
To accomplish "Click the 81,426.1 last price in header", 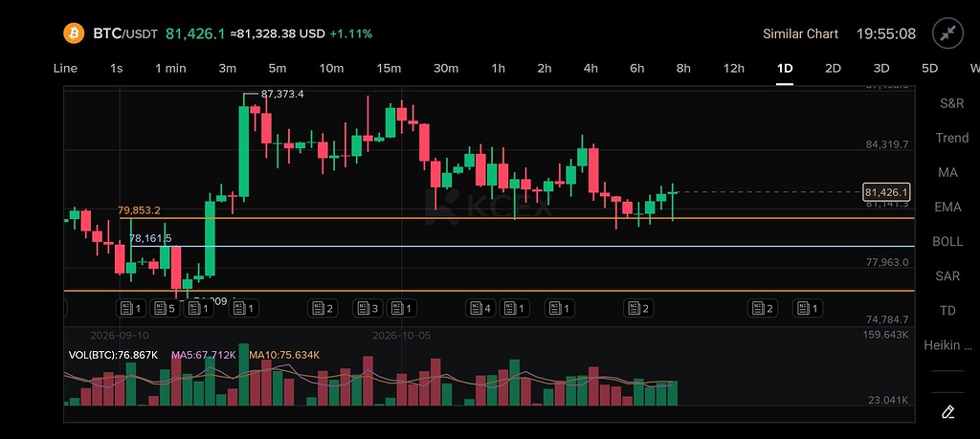I will (x=195, y=33).
